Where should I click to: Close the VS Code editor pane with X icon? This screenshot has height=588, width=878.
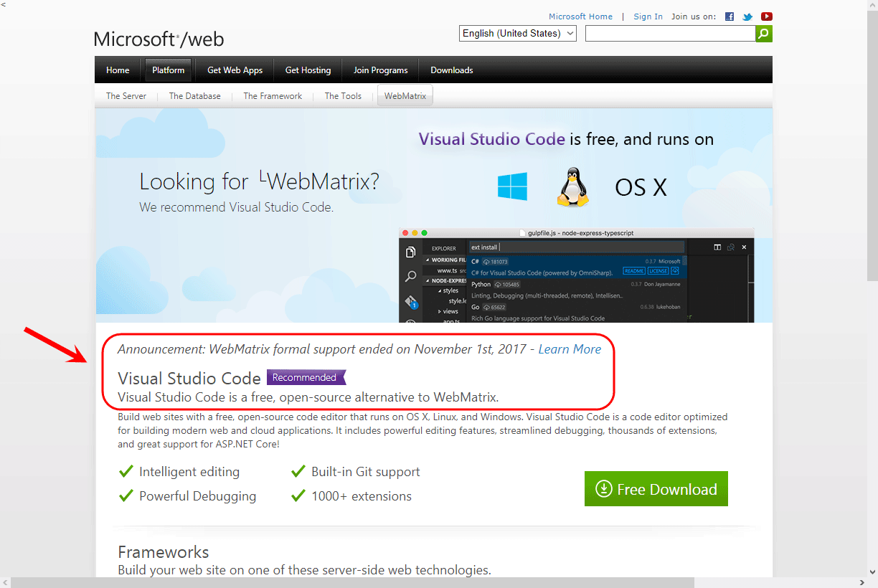tap(744, 247)
